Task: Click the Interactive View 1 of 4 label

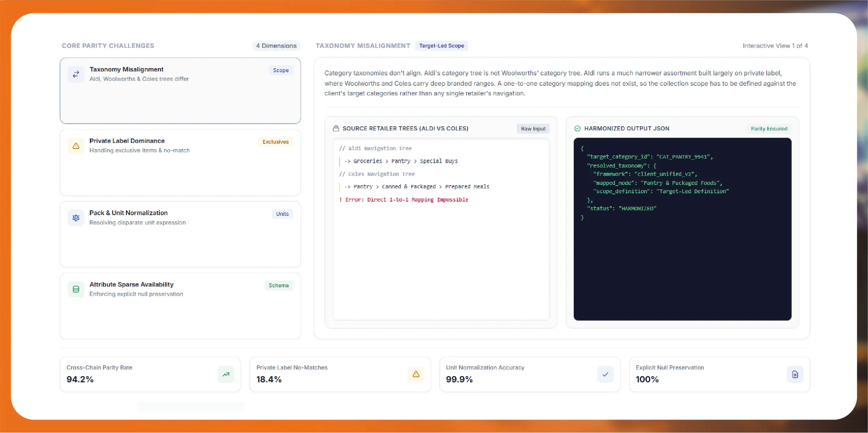Action: pos(775,46)
